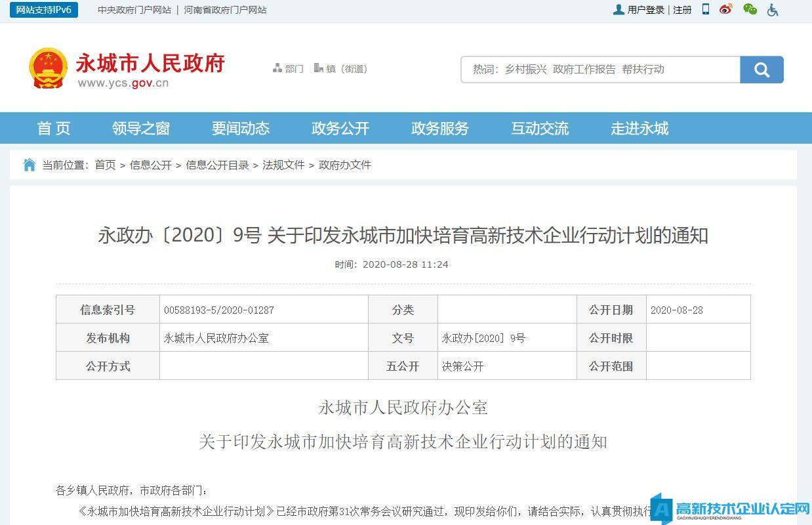
Task: Enable accessibility mode wheelchair icon
Action: click(773, 10)
